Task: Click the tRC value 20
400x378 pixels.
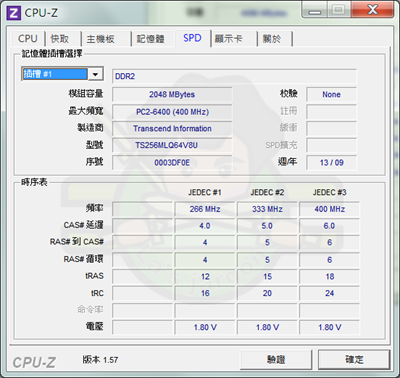Action: tap(267, 293)
